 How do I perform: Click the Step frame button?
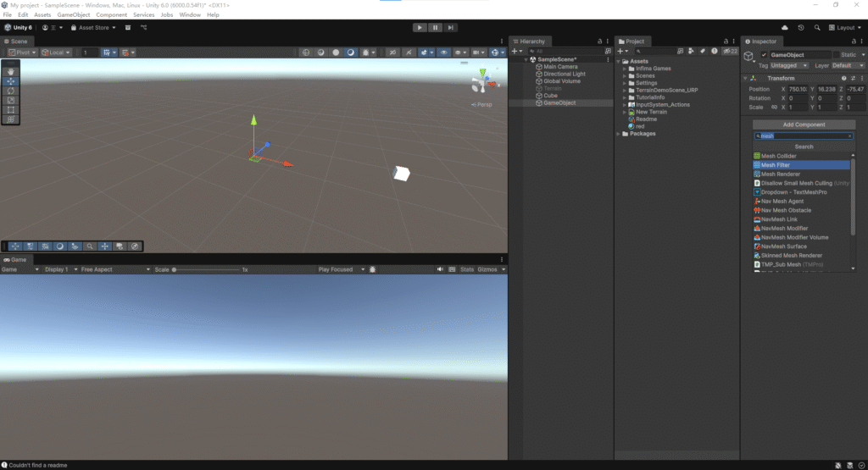(451, 28)
